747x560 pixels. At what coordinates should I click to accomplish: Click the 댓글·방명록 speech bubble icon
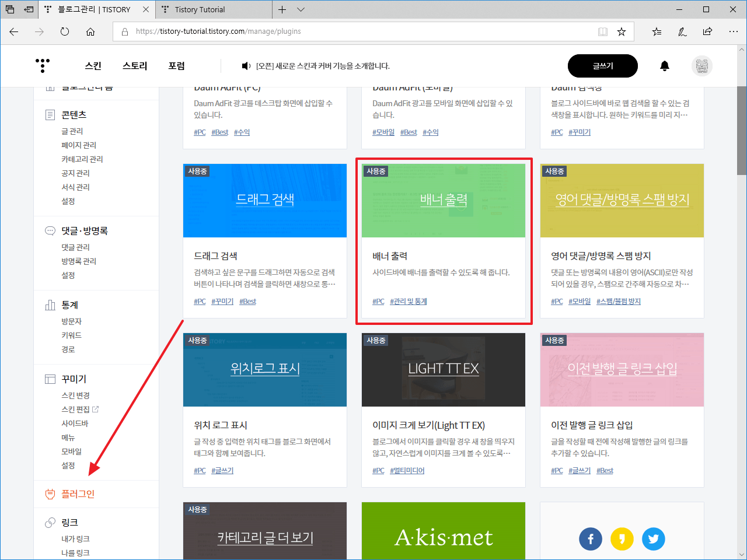tap(50, 231)
